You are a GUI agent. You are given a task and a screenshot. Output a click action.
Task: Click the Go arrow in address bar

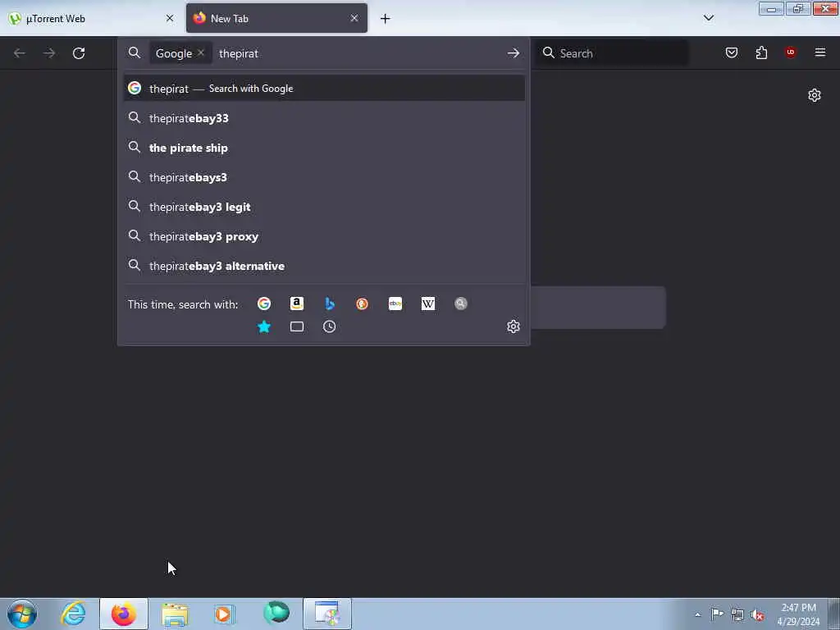pyautogui.click(x=514, y=53)
